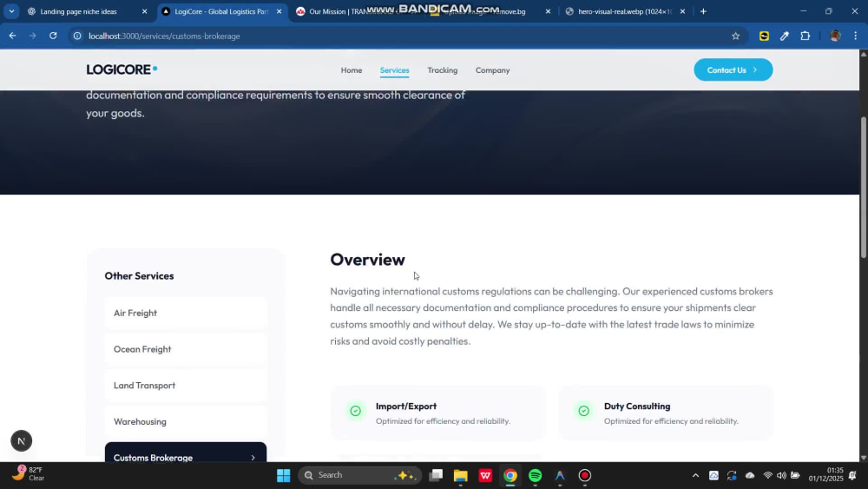868x489 pixels.
Task: Open the Chrome three-dot menu
Action: coord(855,36)
